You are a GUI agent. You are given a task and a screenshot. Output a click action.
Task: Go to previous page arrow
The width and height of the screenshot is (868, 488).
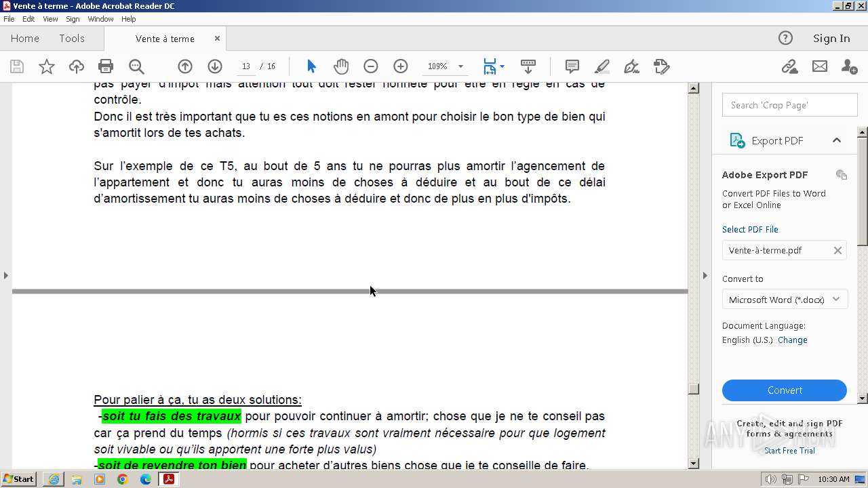click(x=185, y=66)
